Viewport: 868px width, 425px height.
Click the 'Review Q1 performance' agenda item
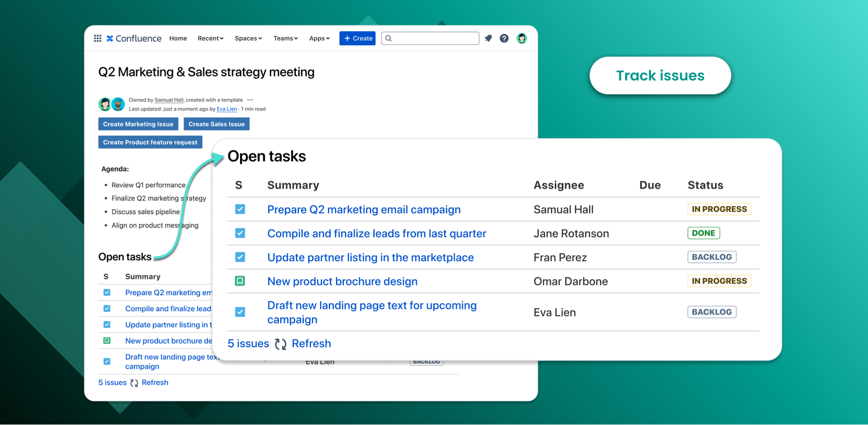tap(148, 185)
